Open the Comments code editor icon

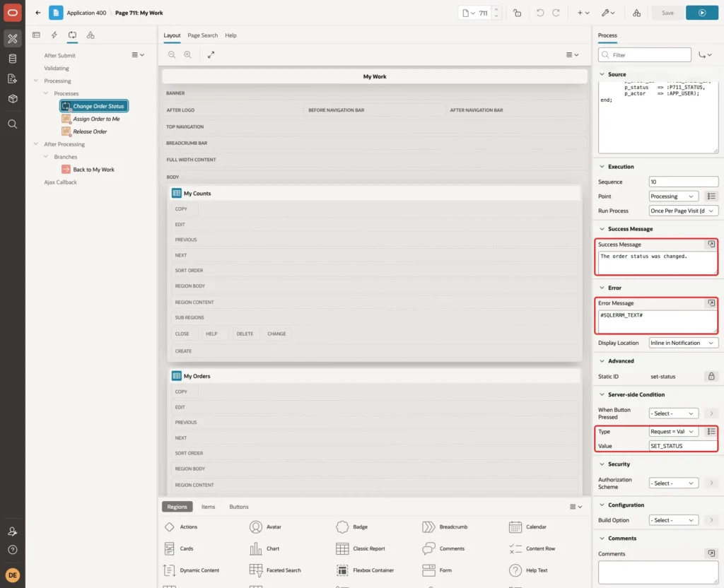[x=711, y=553]
